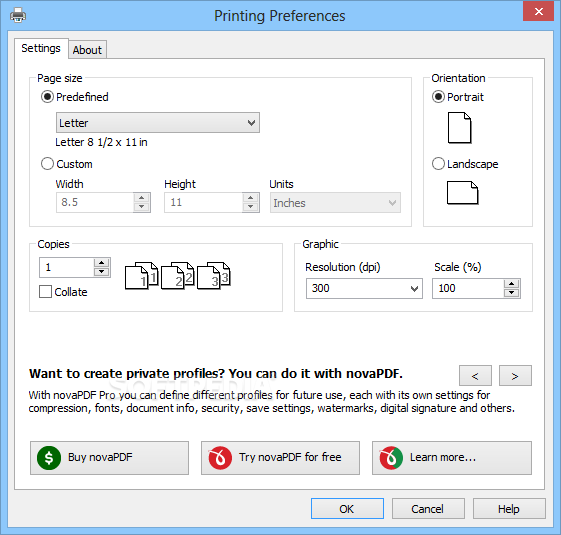561x535 pixels.
Task: Click Try novaPDF for free button
Action: pos(280,458)
